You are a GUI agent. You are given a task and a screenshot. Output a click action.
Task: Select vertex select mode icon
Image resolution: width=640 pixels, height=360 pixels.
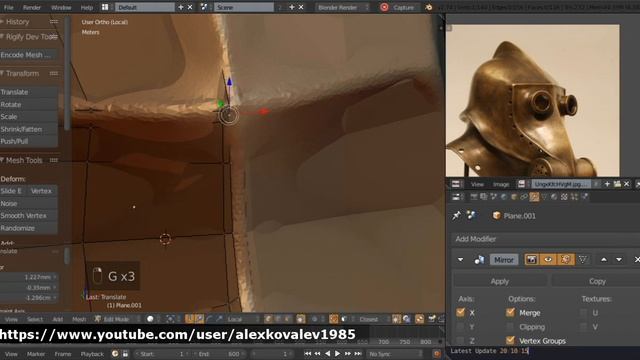[x=269, y=319]
